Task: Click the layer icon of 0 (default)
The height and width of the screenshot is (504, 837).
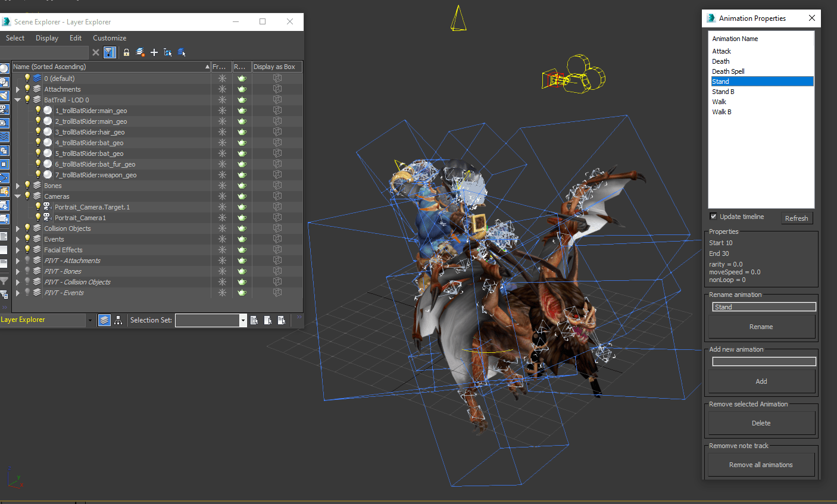Action: [38, 79]
